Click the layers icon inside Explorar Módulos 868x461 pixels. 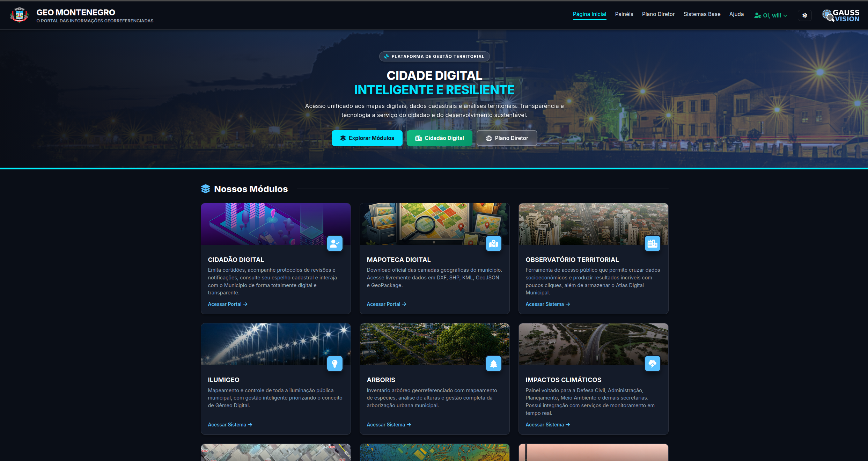pos(343,138)
